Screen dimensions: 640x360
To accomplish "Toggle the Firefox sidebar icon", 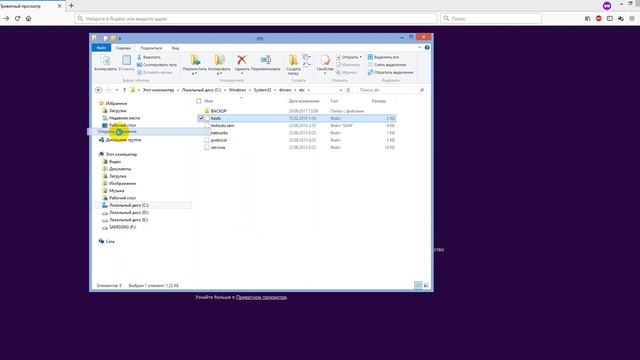I will (x=610, y=18).
